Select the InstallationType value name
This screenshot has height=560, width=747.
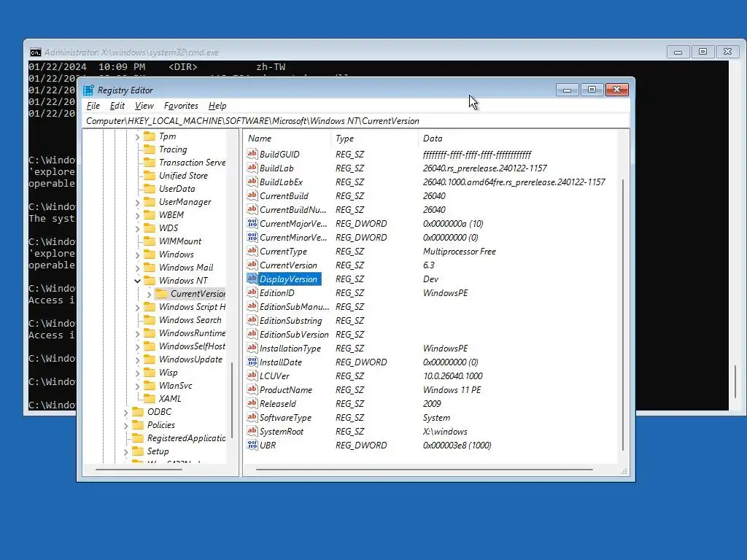click(x=290, y=348)
